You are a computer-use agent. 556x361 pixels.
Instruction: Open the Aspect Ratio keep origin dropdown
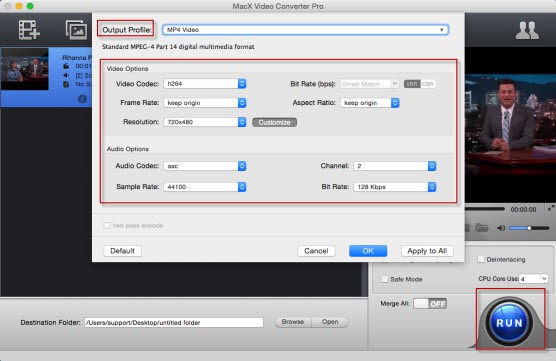[369, 103]
